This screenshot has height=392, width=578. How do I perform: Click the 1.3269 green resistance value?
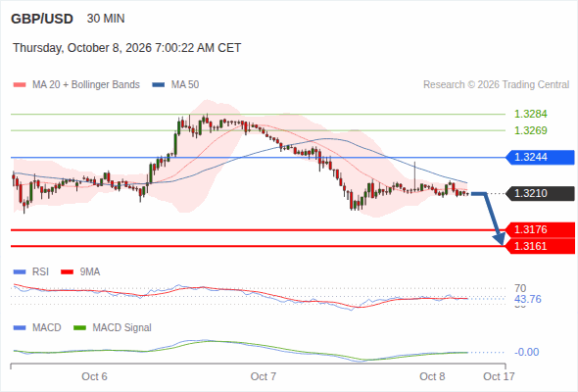coord(530,130)
